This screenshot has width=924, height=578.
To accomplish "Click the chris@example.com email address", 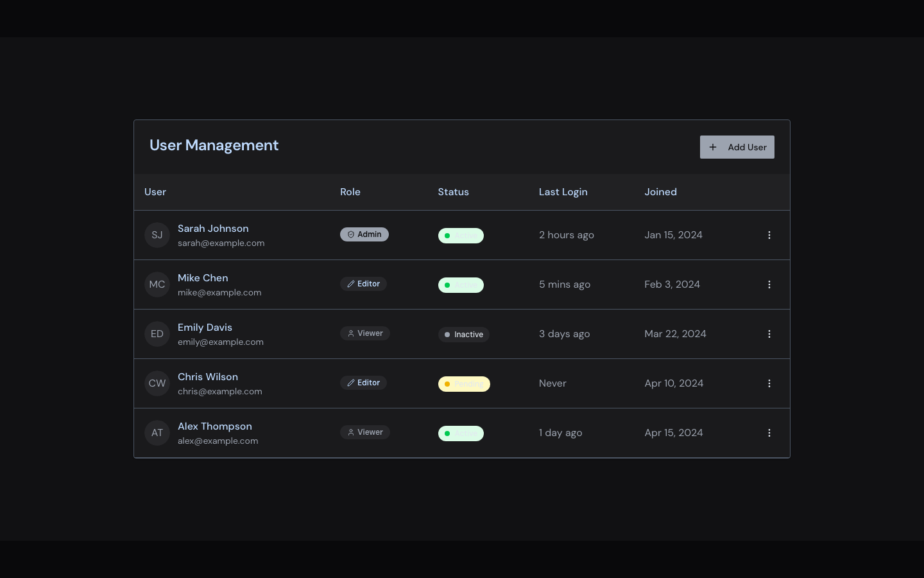I will click(219, 392).
